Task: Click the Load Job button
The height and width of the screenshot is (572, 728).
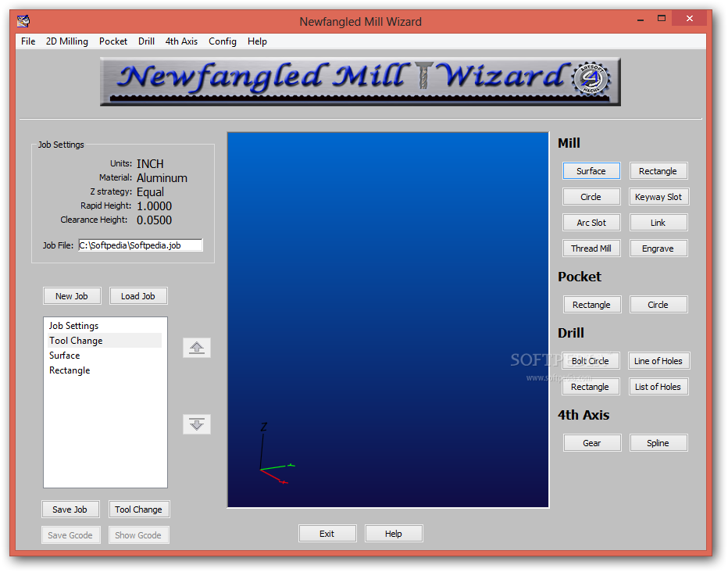Action: coord(138,296)
